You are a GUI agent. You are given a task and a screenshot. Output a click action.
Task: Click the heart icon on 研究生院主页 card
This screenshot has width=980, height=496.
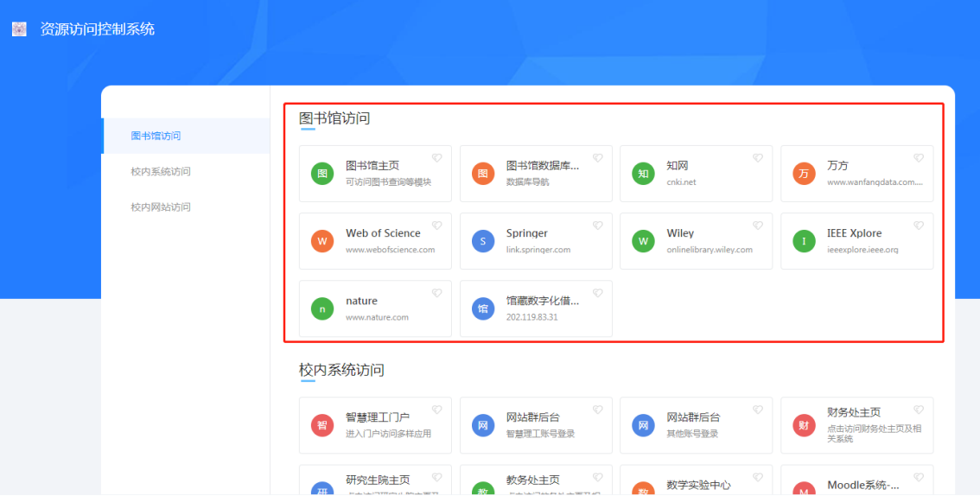437,477
